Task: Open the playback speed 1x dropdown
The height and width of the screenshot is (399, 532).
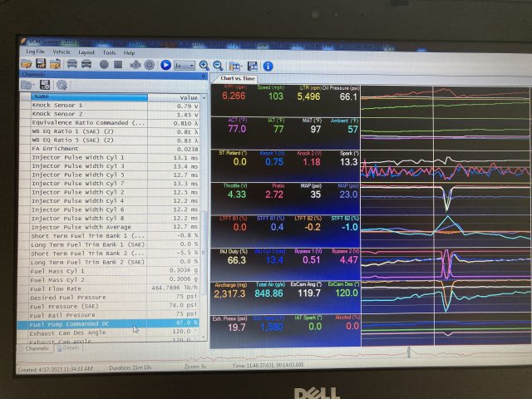Action: click(184, 65)
